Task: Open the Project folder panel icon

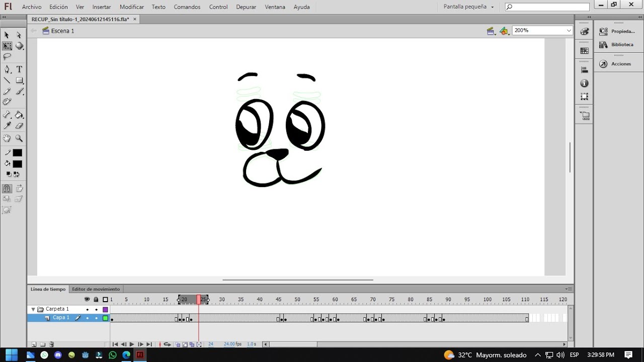Action: (584, 116)
